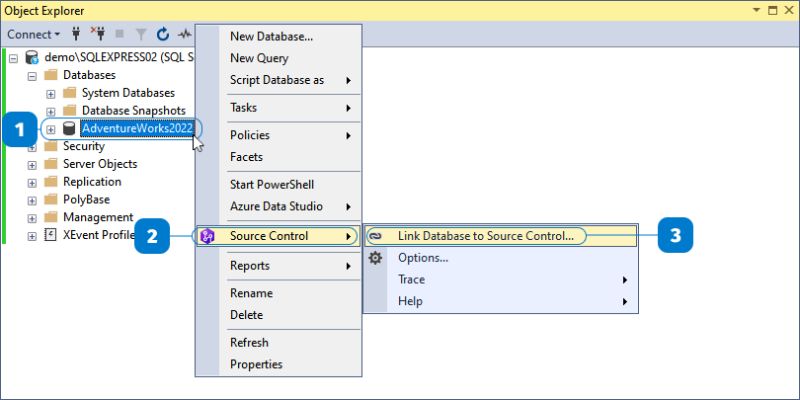The width and height of the screenshot is (800, 400).
Task: Select the Server Objects tree label
Action: click(100, 164)
